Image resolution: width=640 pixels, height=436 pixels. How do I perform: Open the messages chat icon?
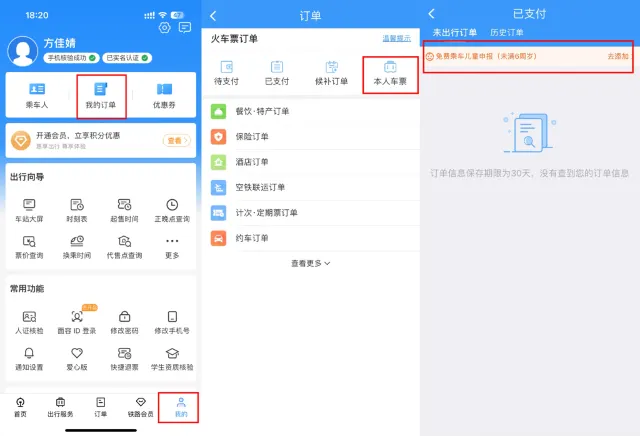pyautogui.click(x=185, y=28)
